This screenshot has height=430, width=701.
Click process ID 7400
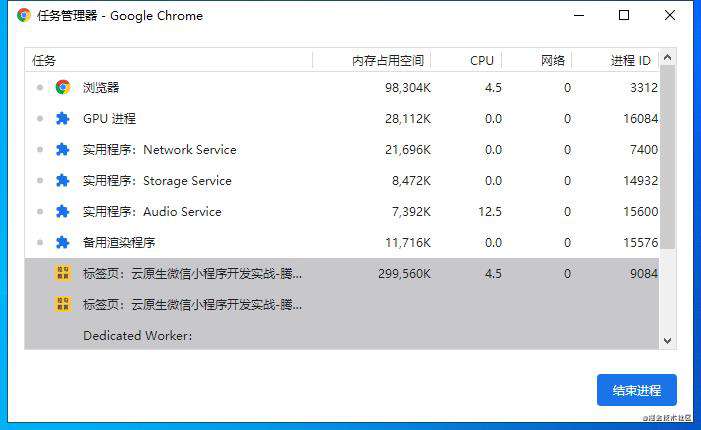pos(644,150)
